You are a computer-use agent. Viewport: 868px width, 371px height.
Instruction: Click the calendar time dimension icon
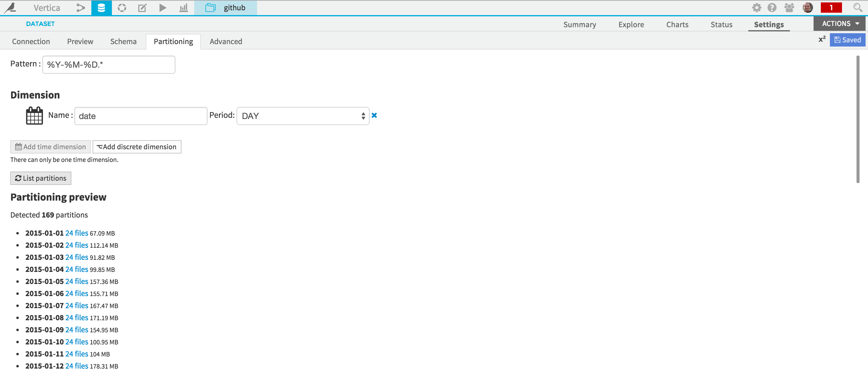(x=34, y=116)
